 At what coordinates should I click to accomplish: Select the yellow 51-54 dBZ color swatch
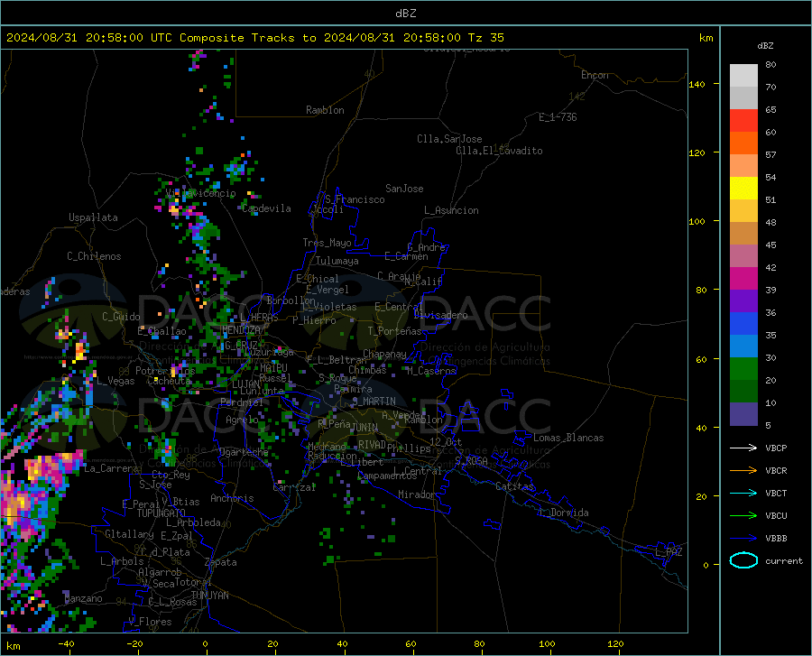coord(743,188)
